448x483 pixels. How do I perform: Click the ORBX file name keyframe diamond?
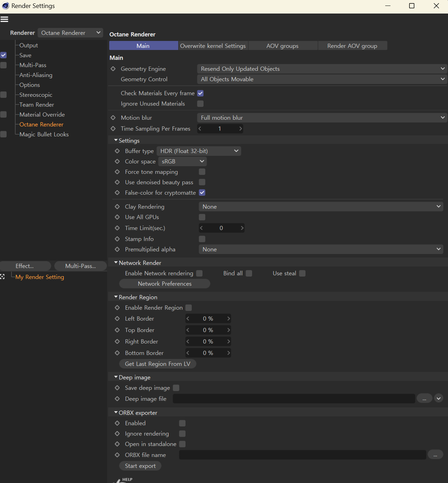click(x=117, y=455)
